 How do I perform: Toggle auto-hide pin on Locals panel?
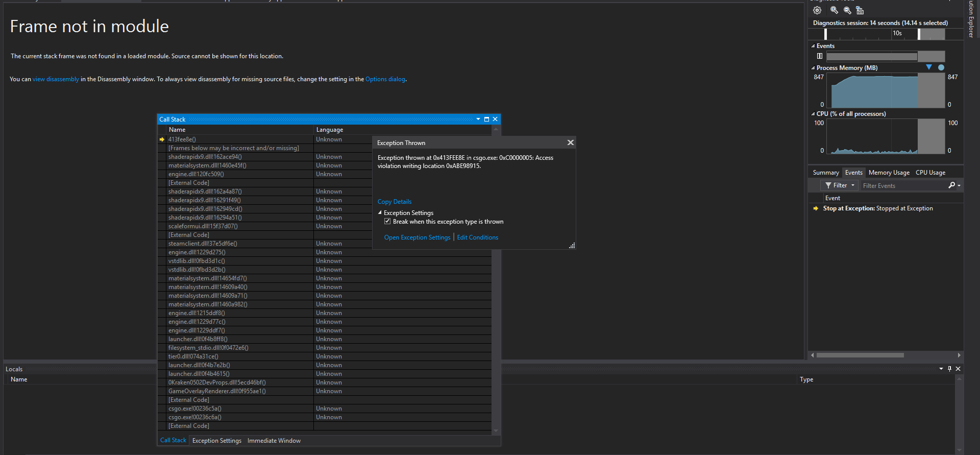tap(949, 369)
